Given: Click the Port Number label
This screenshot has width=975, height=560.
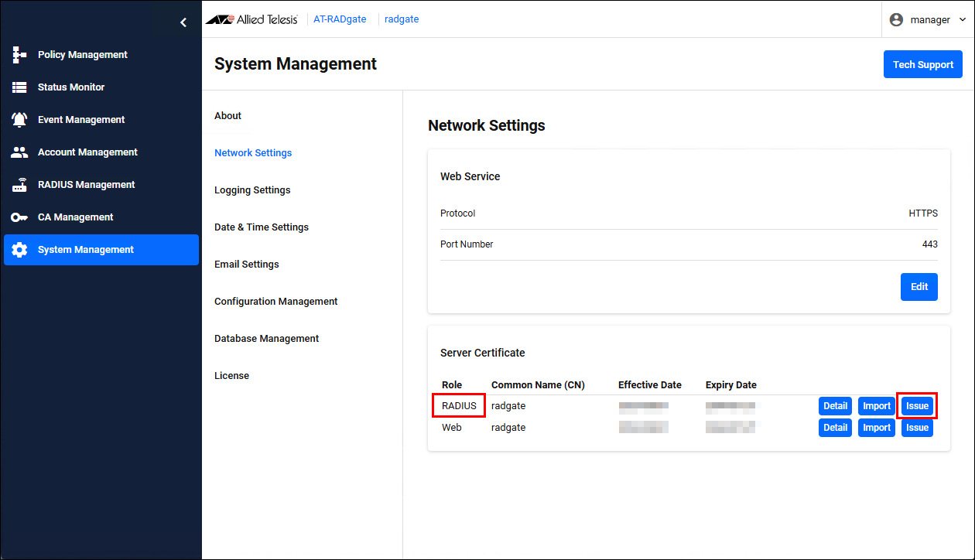Looking at the screenshot, I should [467, 244].
